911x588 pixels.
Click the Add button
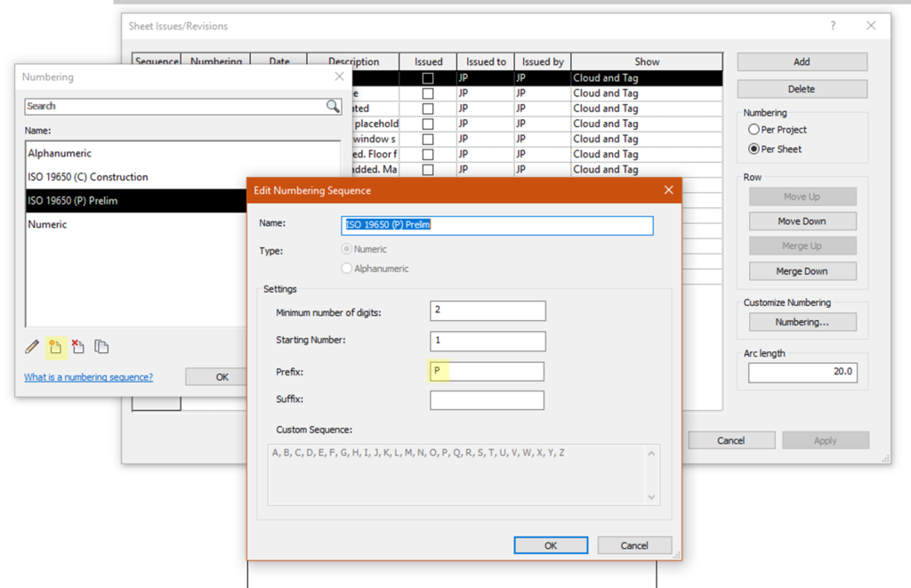(802, 61)
